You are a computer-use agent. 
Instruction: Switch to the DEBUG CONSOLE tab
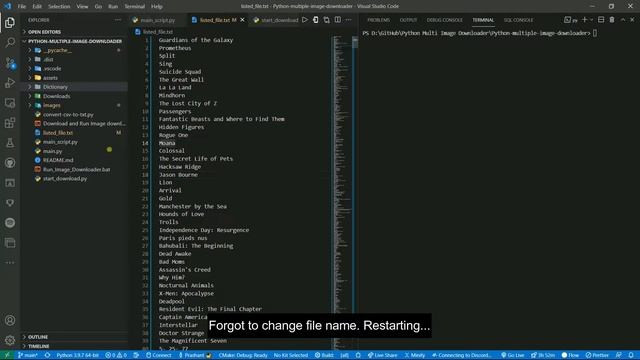[444, 20]
